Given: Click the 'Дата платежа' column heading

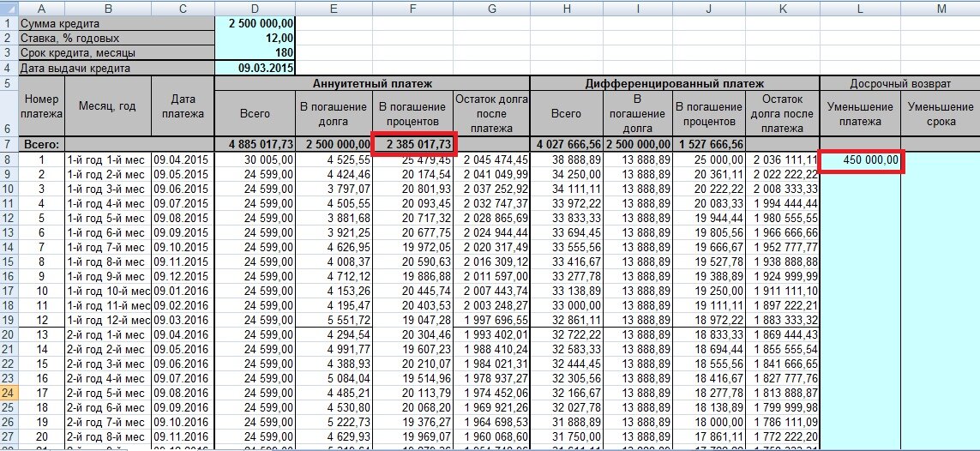Looking at the screenshot, I should [183, 106].
